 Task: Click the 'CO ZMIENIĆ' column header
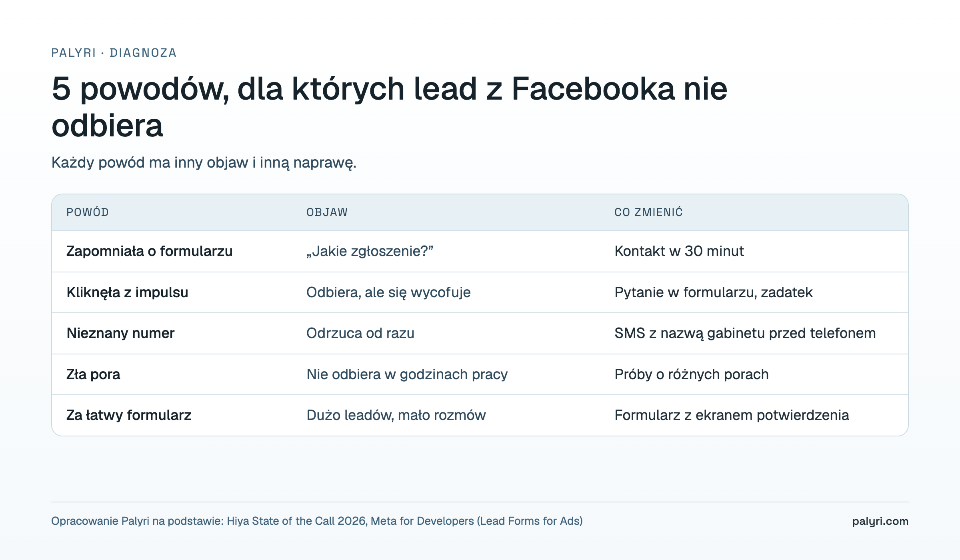pyautogui.click(x=649, y=212)
